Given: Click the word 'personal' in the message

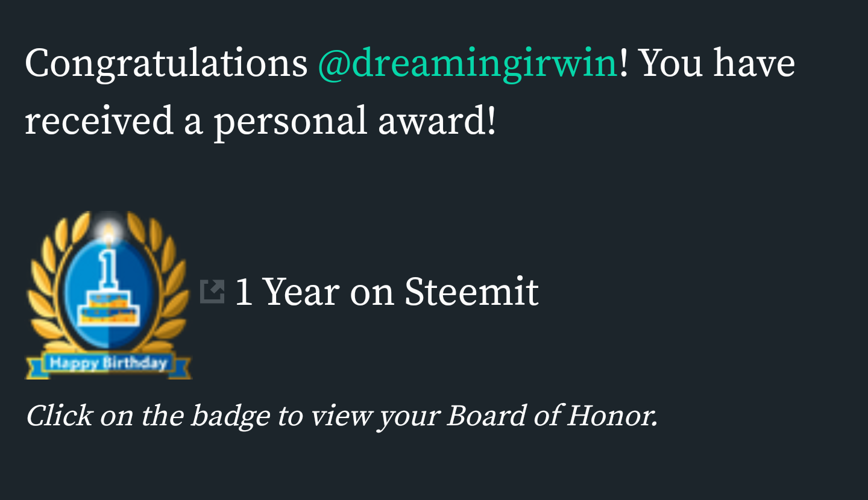Looking at the screenshot, I should [291, 122].
